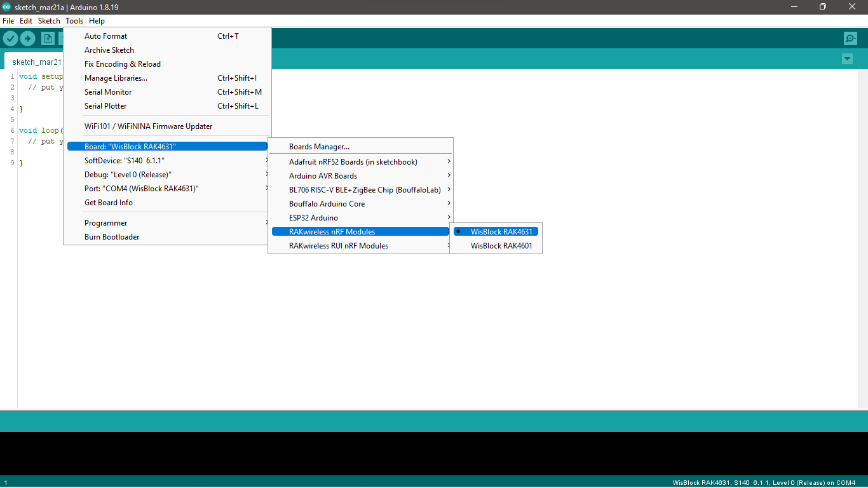Image resolution: width=868 pixels, height=488 pixels.
Task: Choose Archive Sketch
Action: click(167, 50)
